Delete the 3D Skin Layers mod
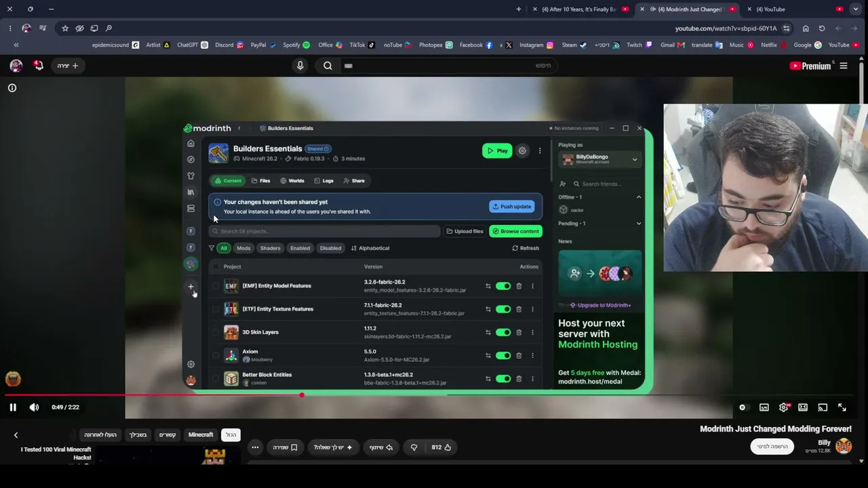Image resolution: width=868 pixels, height=488 pixels. tap(519, 332)
